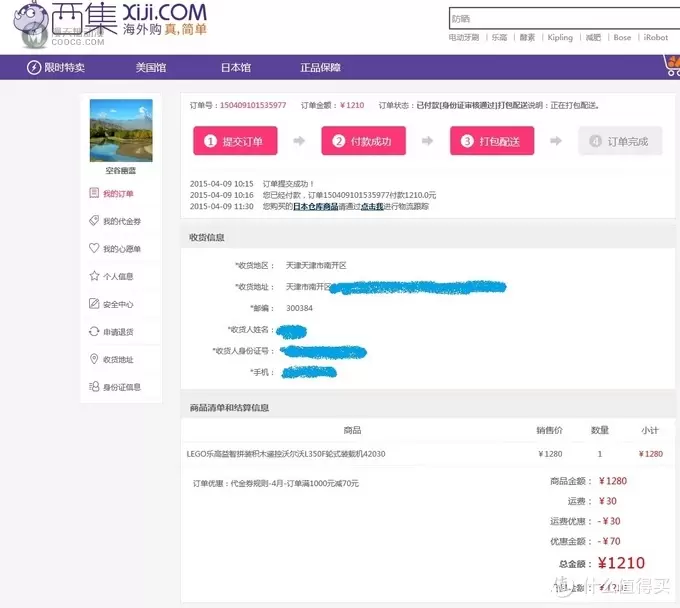Click the postal code 300384
Viewport: 680px width, 608px height.
[299, 308]
